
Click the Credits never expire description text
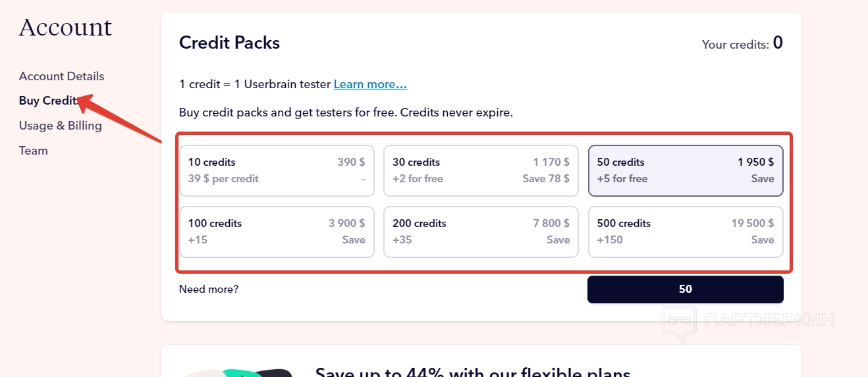point(346,113)
